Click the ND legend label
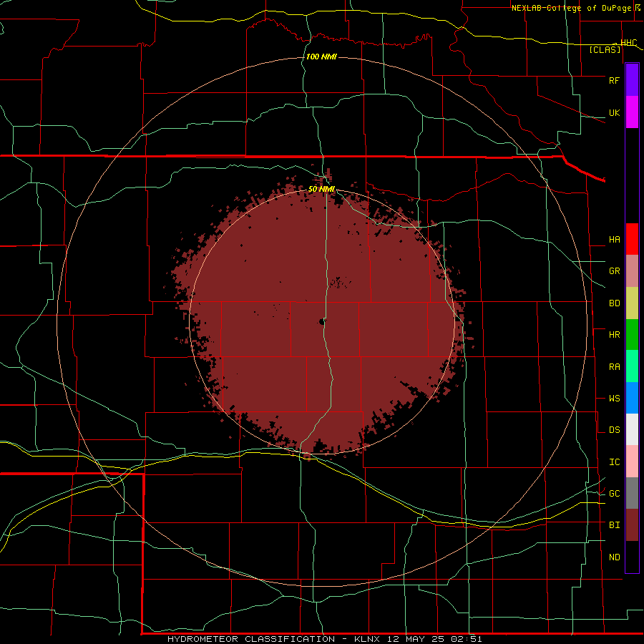The width and height of the screenshot is (644, 644). (x=614, y=557)
